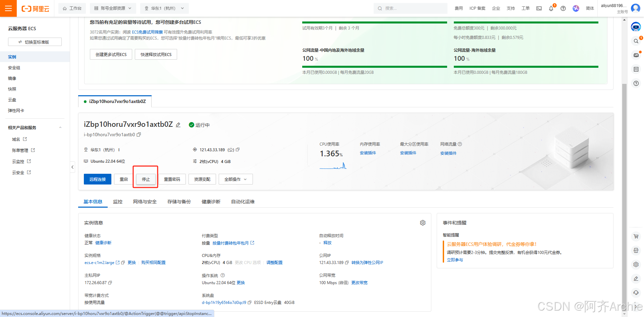
Task: Select 云盘 in left menu
Action: 12,100
